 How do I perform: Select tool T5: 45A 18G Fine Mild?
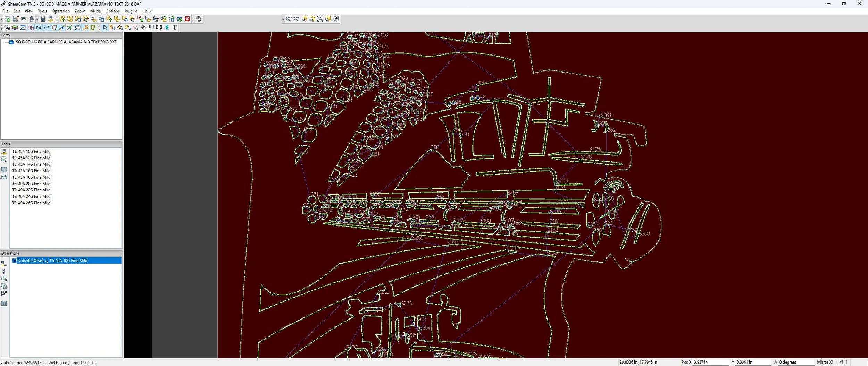tap(31, 177)
